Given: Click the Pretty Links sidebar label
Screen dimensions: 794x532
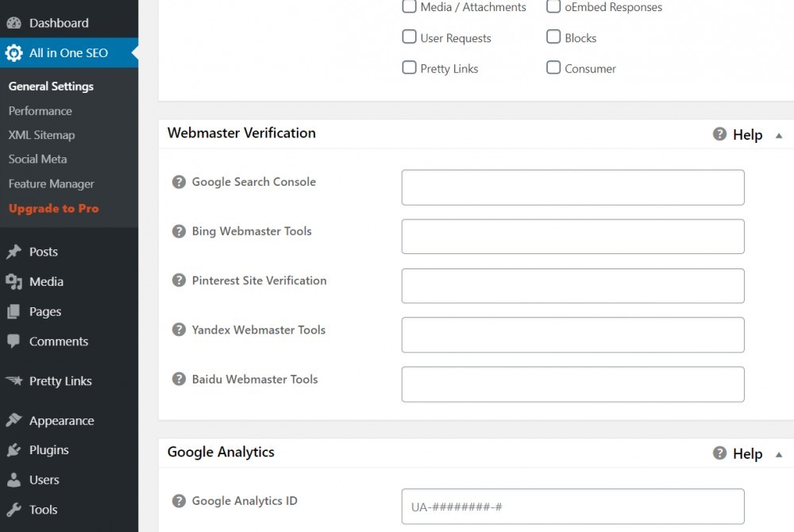Looking at the screenshot, I should [60, 381].
